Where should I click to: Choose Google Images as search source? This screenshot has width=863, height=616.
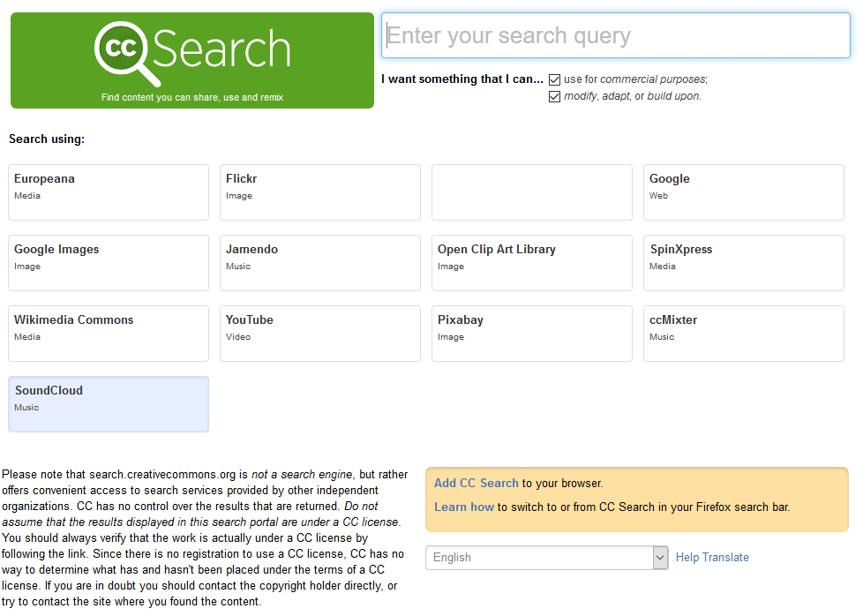[109, 263]
